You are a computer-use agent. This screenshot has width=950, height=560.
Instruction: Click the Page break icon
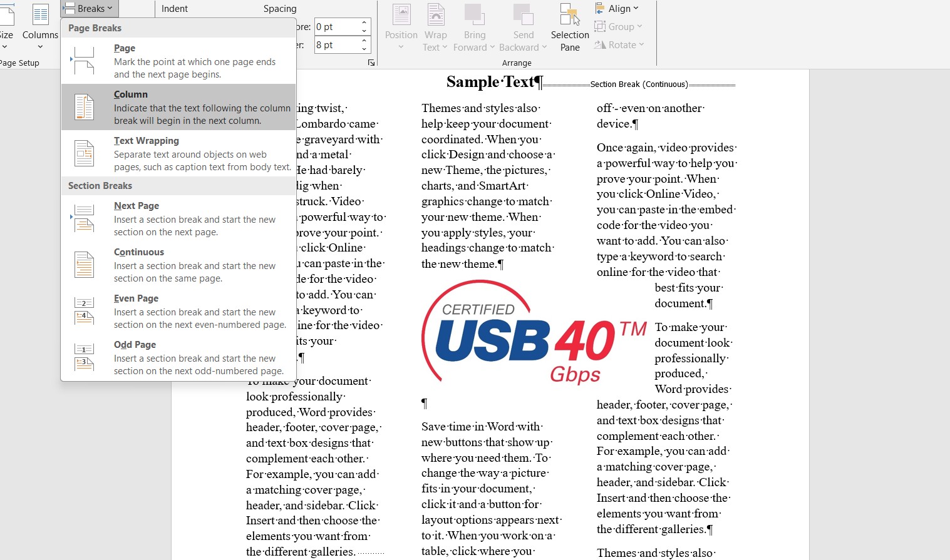point(84,61)
